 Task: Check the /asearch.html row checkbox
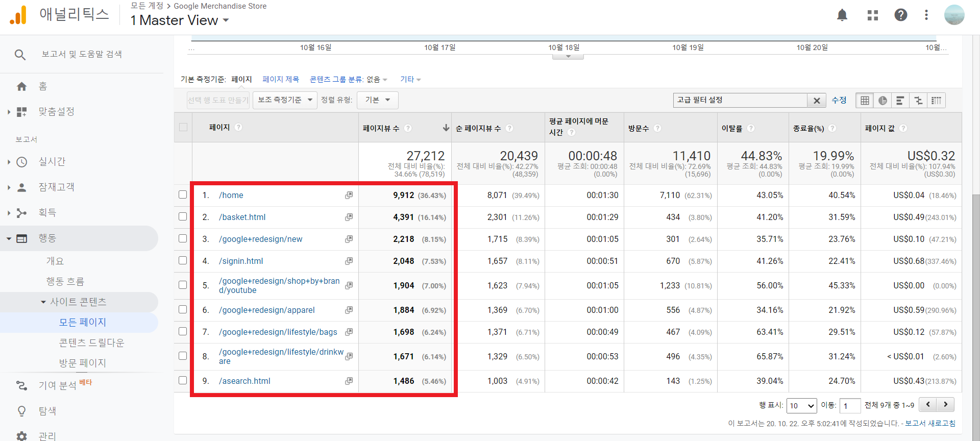[x=183, y=380]
